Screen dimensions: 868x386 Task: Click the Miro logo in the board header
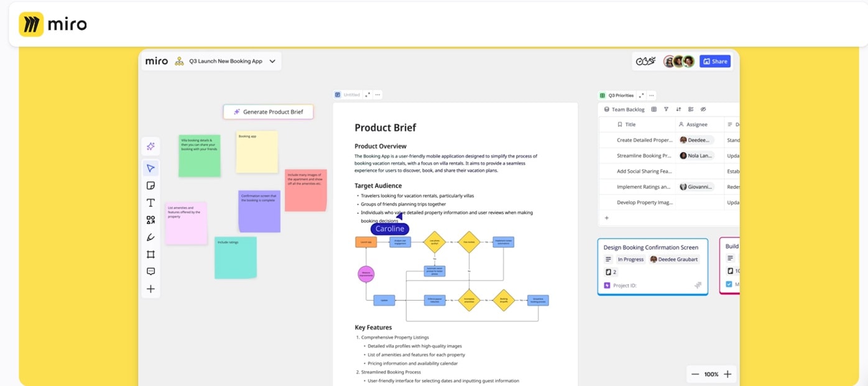tap(157, 61)
